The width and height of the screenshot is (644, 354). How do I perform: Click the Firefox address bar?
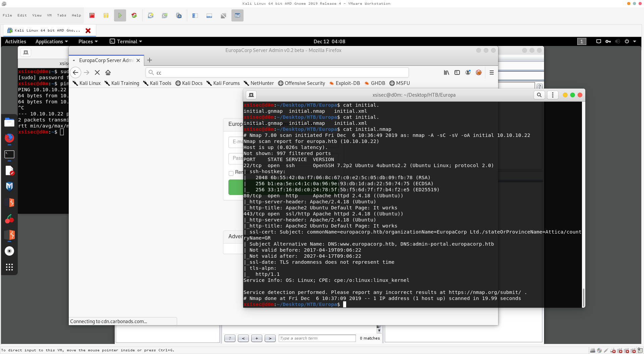click(x=277, y=72)
